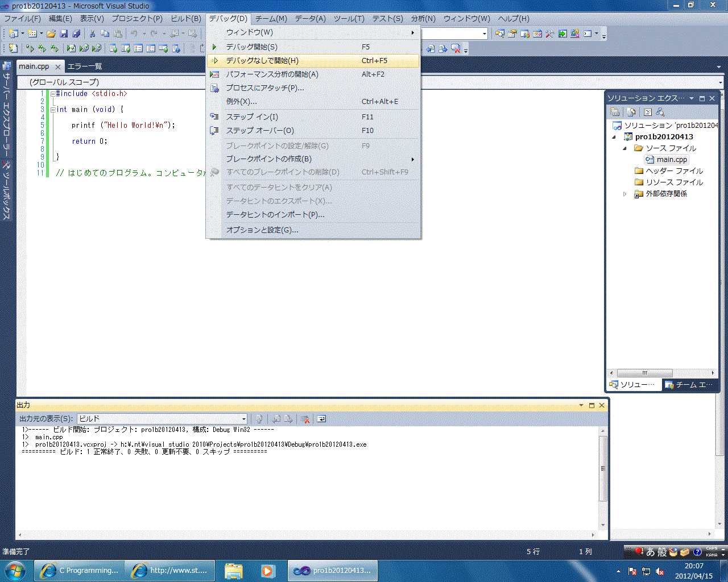Open the ビルド(B) menu
728x582 pixels.
coord(186,19)
